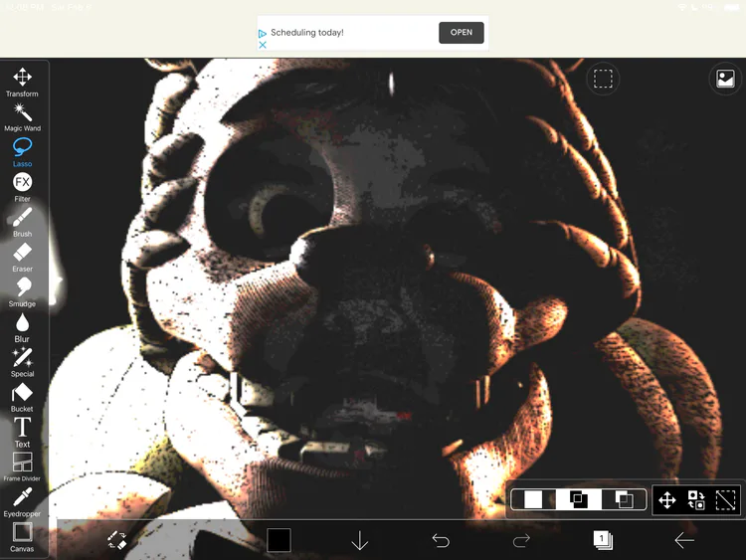
Task: Tap the invert selection icon
Action: tap(696, 500)
